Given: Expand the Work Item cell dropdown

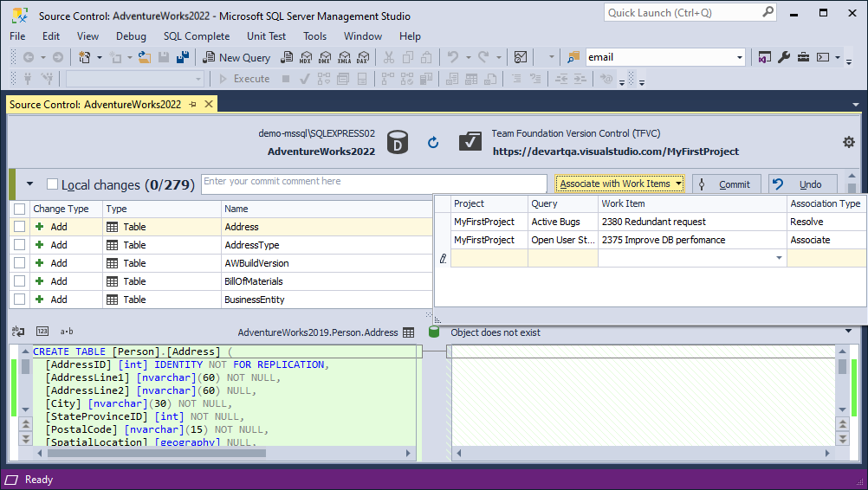Looking at the screenshot, I should 779,258.
